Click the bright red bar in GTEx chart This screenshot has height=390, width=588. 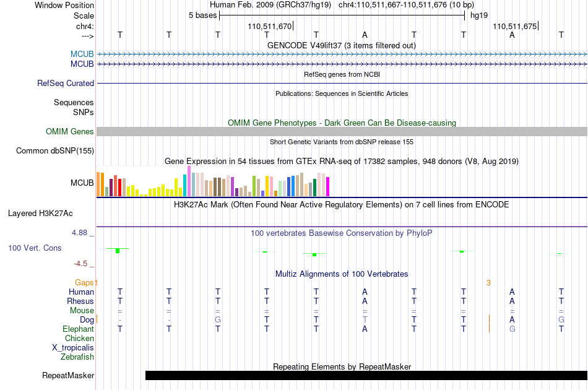coord(119,188)
